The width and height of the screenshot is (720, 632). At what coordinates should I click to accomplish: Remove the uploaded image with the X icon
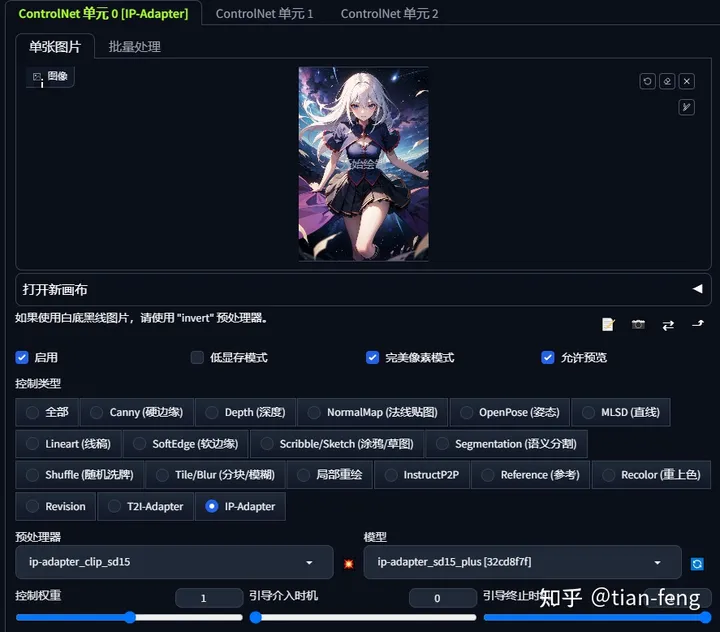[686, 81]
